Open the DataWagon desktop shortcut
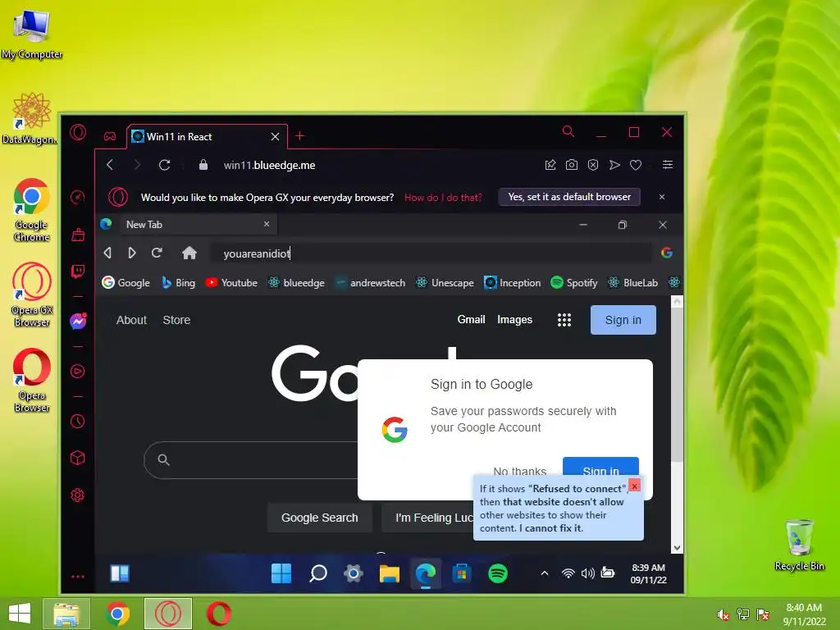The width and height of the screenshot is (840, 630). click(30, 118)
